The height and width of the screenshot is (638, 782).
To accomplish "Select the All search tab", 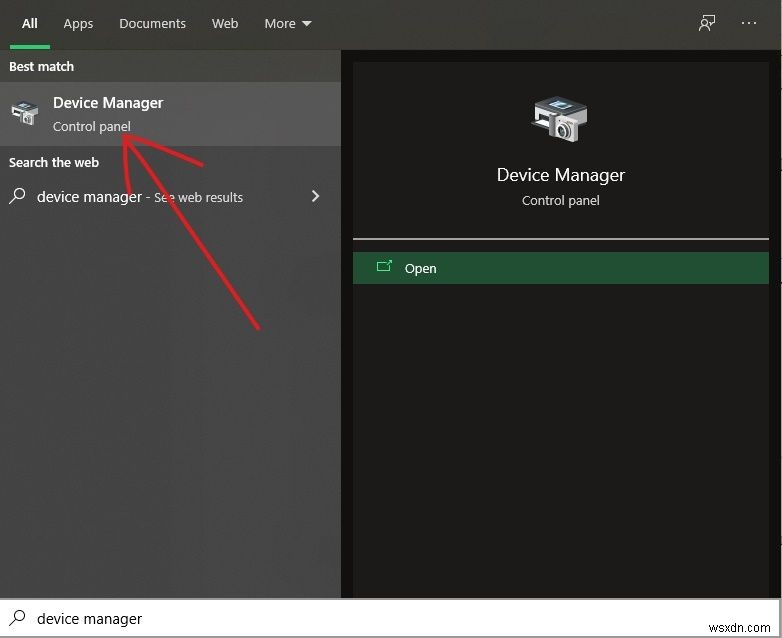I will tap(30, 23).
